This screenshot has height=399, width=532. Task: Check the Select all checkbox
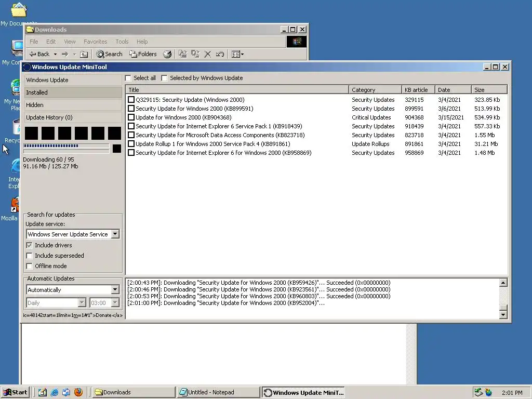[x=128, y=78]
